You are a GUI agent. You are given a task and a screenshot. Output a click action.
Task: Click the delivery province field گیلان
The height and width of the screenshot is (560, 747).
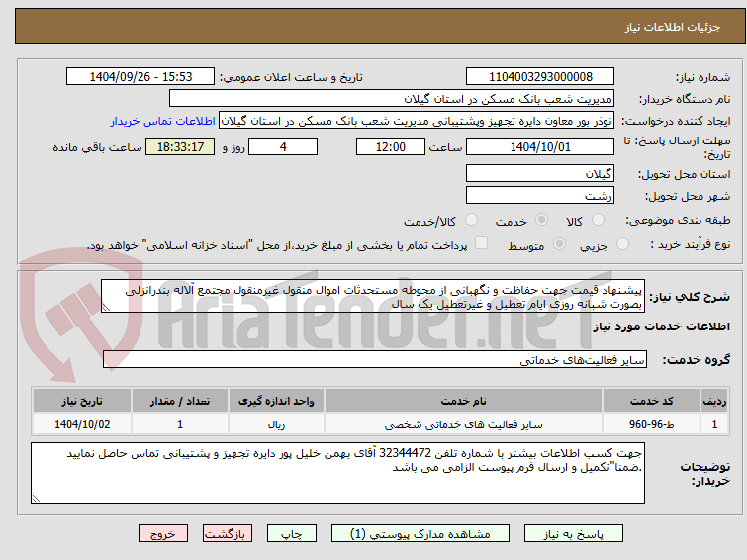tap(540, 173)
